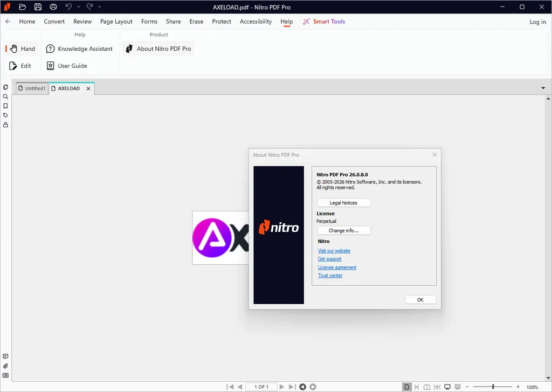The height and width of the screenshot is (392, 552).
Task: Go to last page
Action: pyautogui.click(x=292, y=387)
